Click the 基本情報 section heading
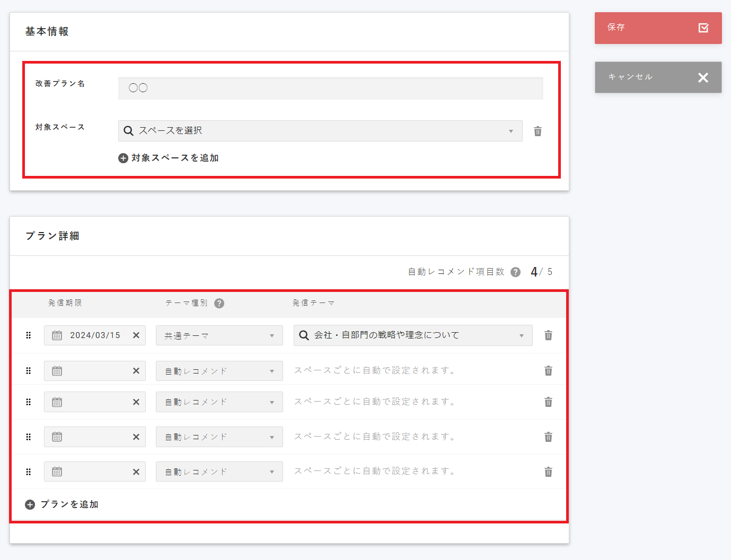The width and height of the screenshot is (731, 560). pyautogui.click(x=47, y=32)
